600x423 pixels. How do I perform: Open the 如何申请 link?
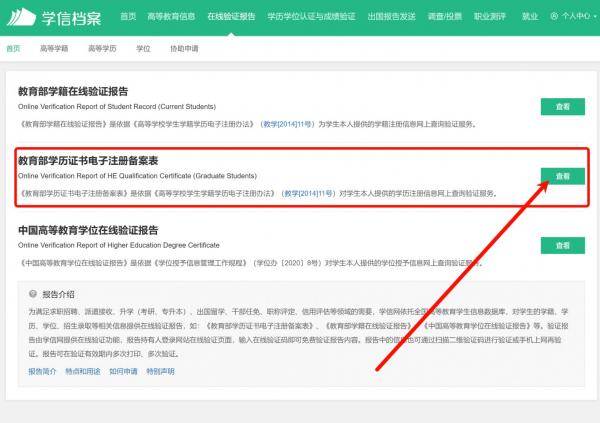tap(123, 371)
